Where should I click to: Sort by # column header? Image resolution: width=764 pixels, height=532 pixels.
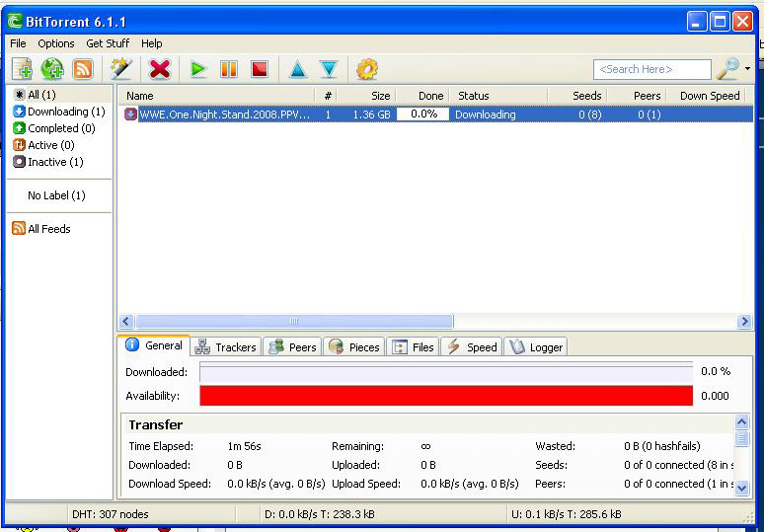[x=326, y=96]
